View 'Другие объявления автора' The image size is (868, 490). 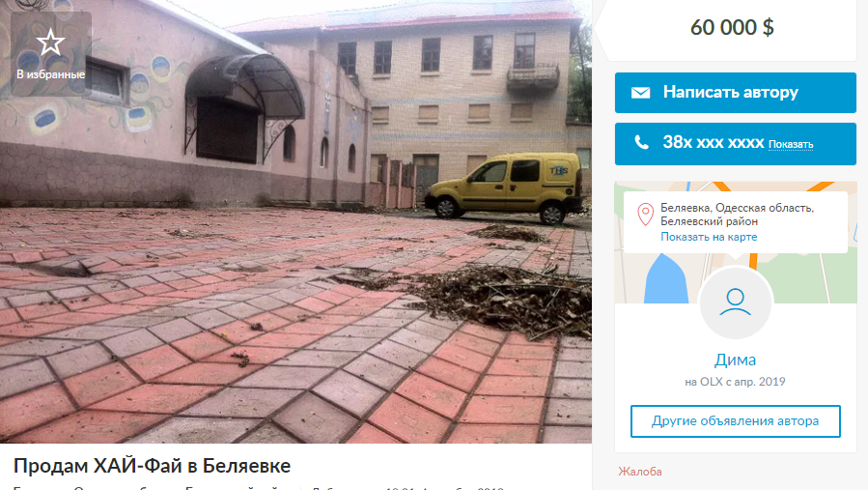click(735, 421)
